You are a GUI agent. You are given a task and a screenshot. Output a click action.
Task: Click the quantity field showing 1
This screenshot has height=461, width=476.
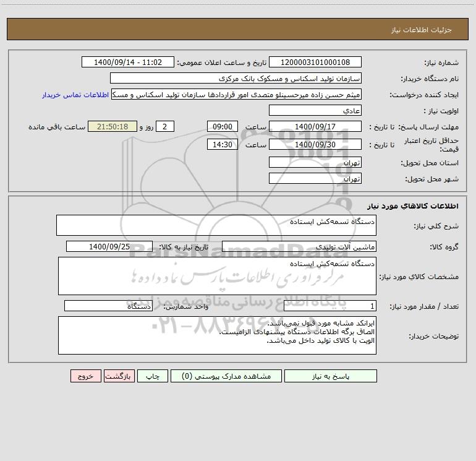pos(330,306)
